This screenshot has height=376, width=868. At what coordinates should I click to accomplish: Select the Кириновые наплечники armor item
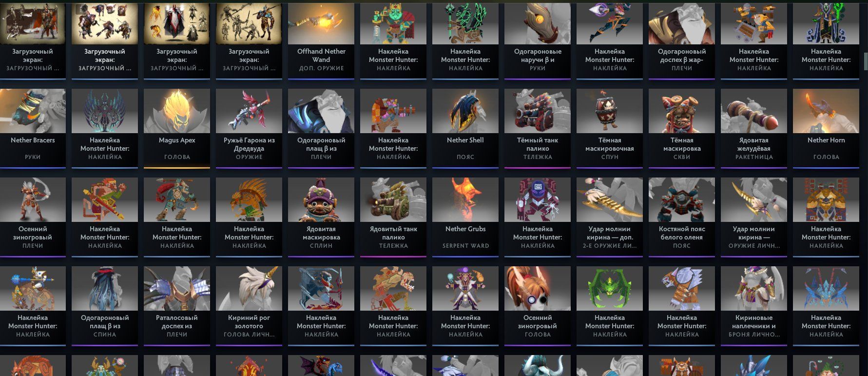pyautogui.click(x=754, y=306)
